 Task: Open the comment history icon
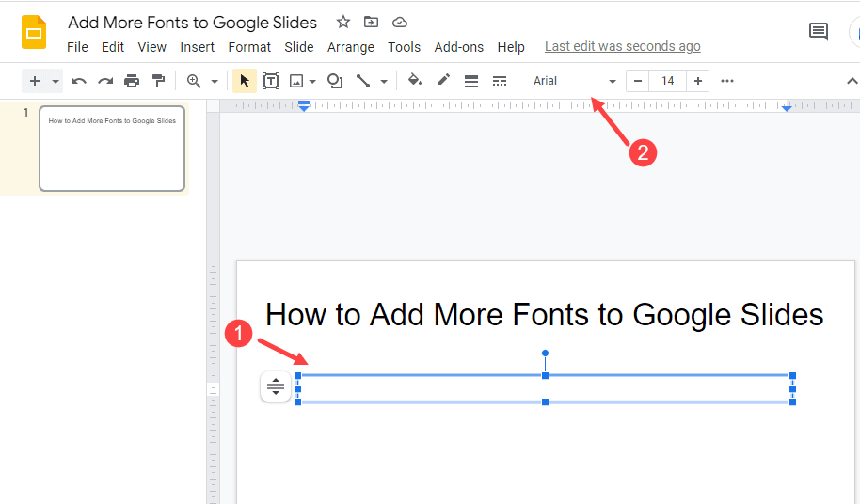(819, 31)
